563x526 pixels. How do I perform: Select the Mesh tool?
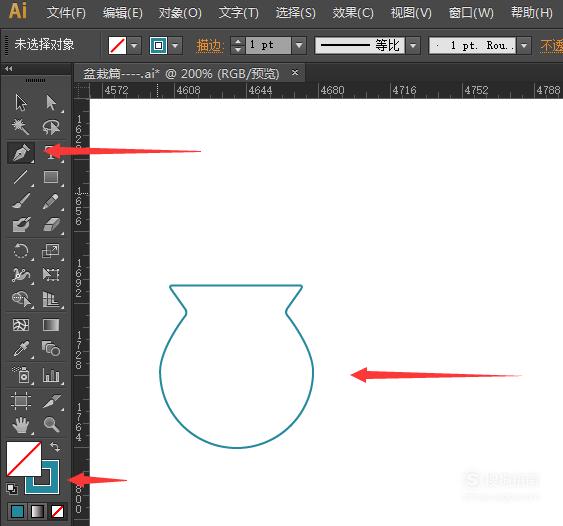pos(21,325)
